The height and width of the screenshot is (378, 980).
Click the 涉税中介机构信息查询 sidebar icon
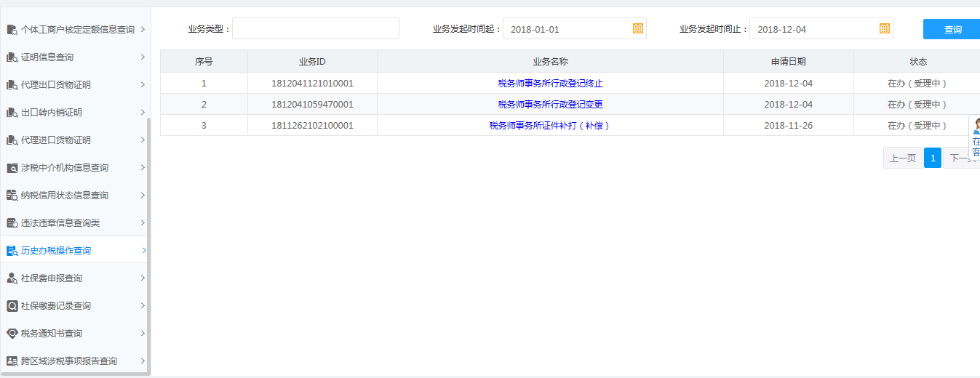tap(12, 168)
